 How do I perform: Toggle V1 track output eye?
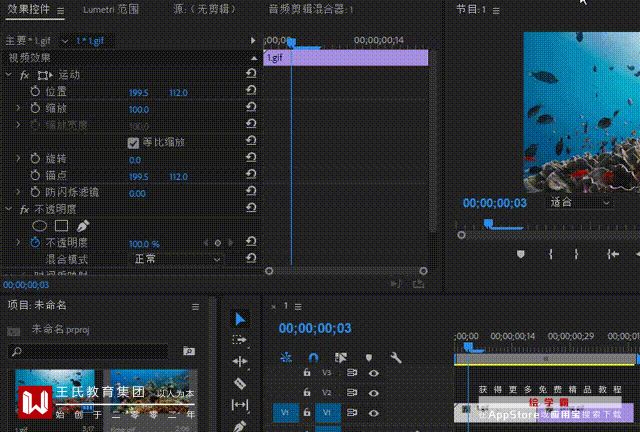(x=373, y=413)
